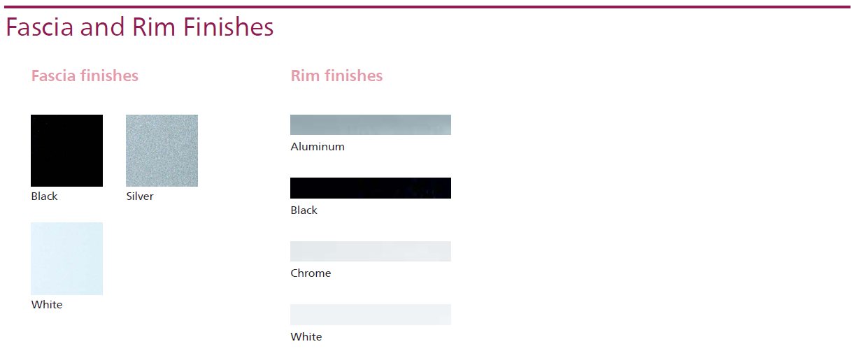Choose the Silver fascia finish swatch
Screen dimensions: 868x351
point(162,150)
